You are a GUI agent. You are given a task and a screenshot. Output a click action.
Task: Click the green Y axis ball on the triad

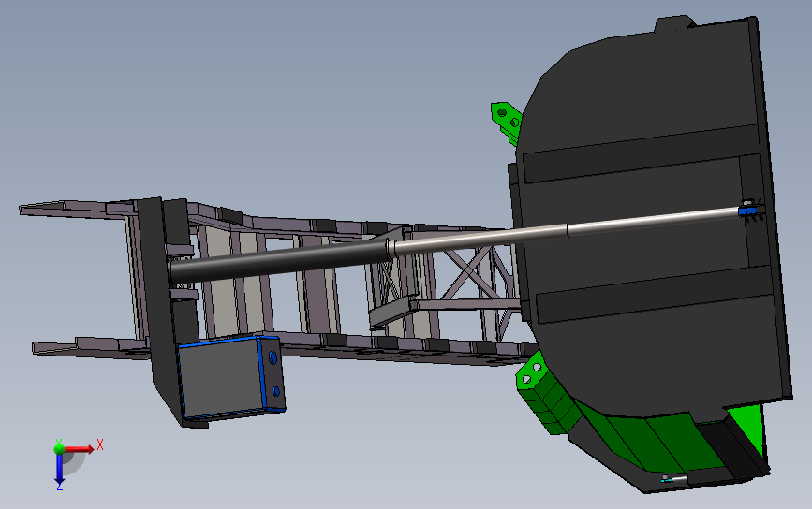pos(59,448)
